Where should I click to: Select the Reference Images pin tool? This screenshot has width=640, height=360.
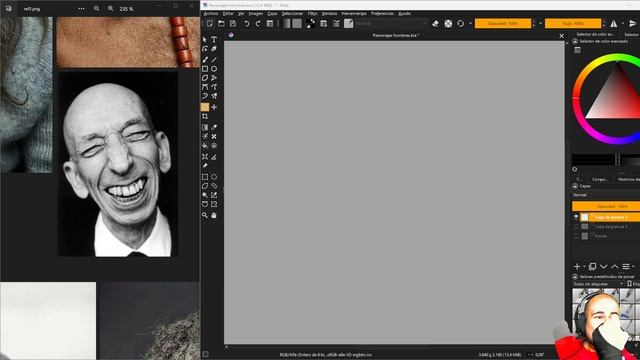pyautogui.click(x=205, y=166)
